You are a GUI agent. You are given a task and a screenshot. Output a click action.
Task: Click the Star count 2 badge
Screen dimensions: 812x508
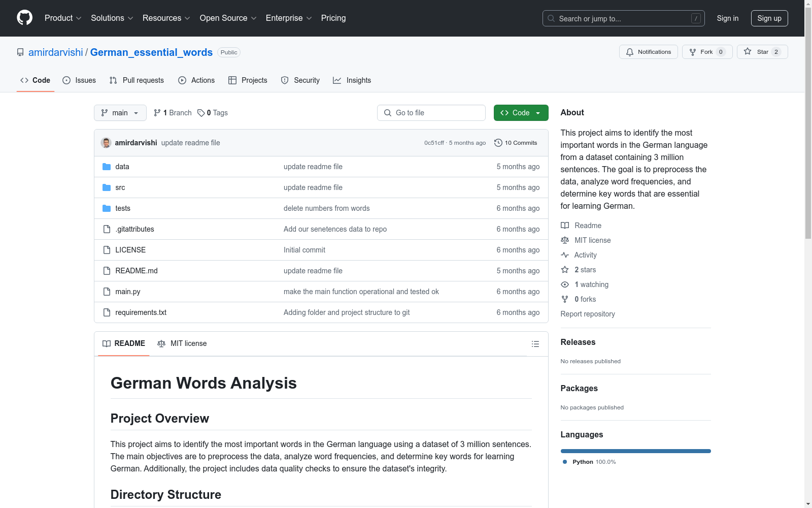[776, 52]
